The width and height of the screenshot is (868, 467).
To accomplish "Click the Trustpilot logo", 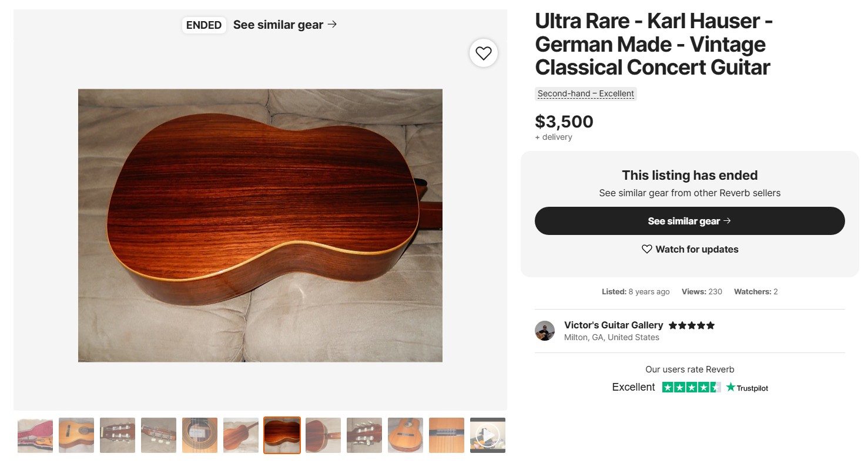I will 747,388.
